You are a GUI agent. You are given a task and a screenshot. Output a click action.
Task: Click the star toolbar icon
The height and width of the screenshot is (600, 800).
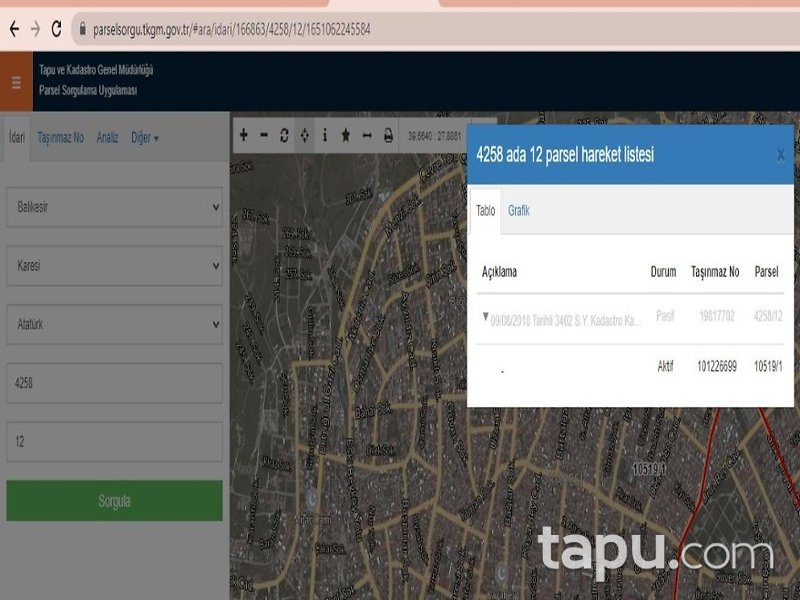[x=345, y=135]
